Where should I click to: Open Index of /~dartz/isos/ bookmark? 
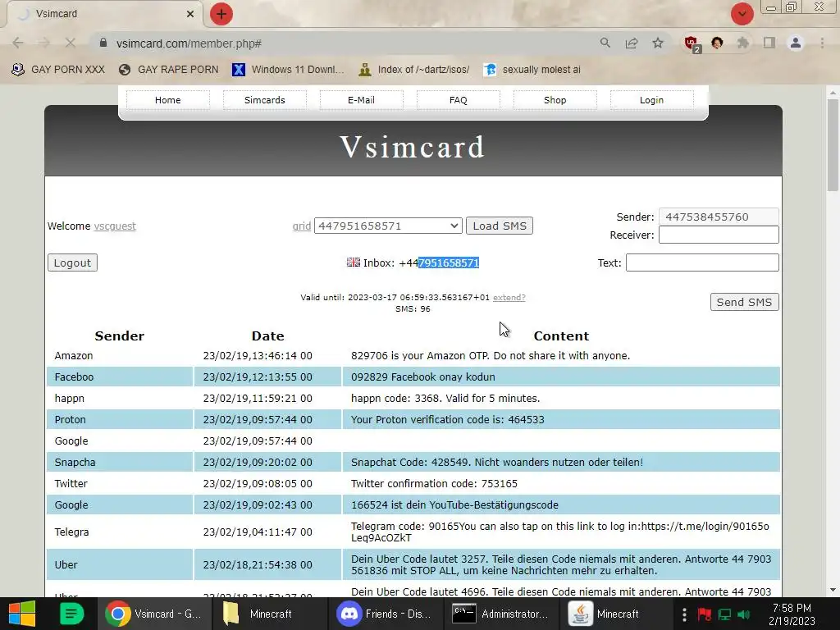pos(414,70)
